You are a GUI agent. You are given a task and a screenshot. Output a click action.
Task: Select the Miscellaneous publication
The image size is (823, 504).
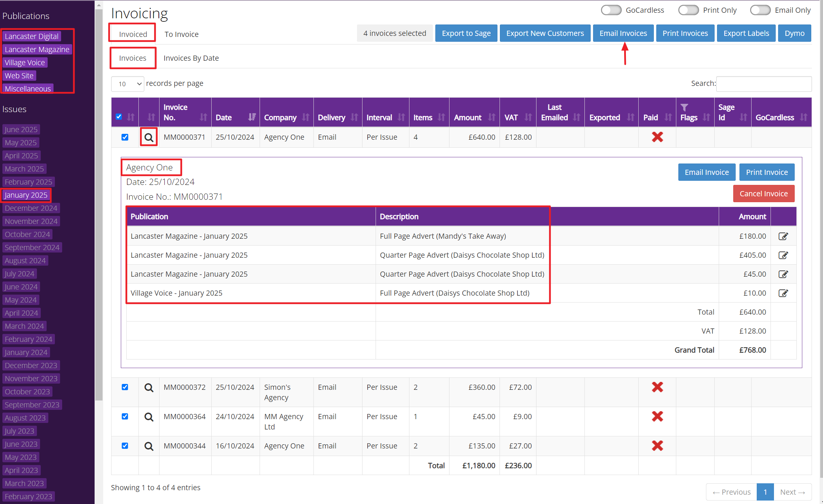click(28, 89)
